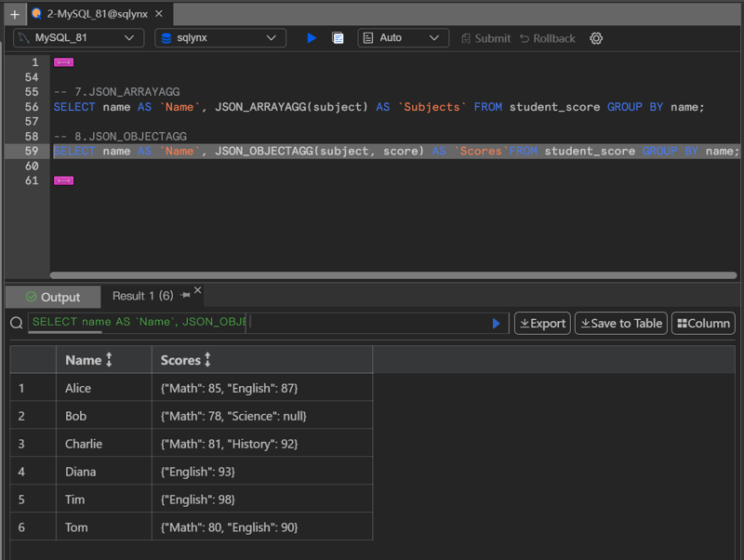Open a new query tab with plus icon
744x560 pixels.
(15, 14)
